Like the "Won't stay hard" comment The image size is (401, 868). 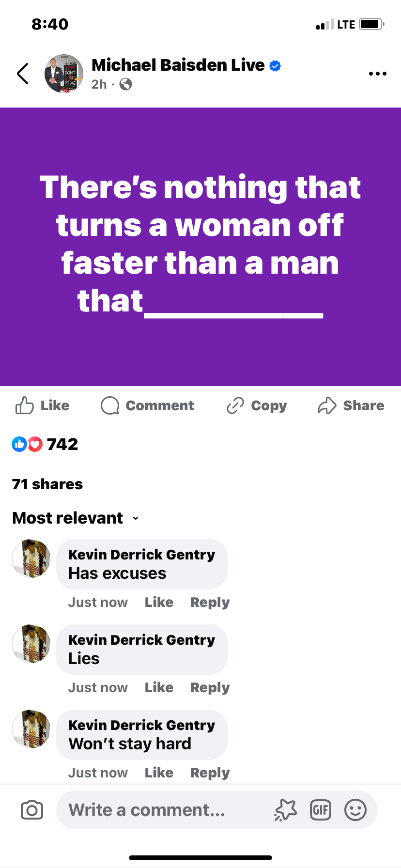pos(159,773)
